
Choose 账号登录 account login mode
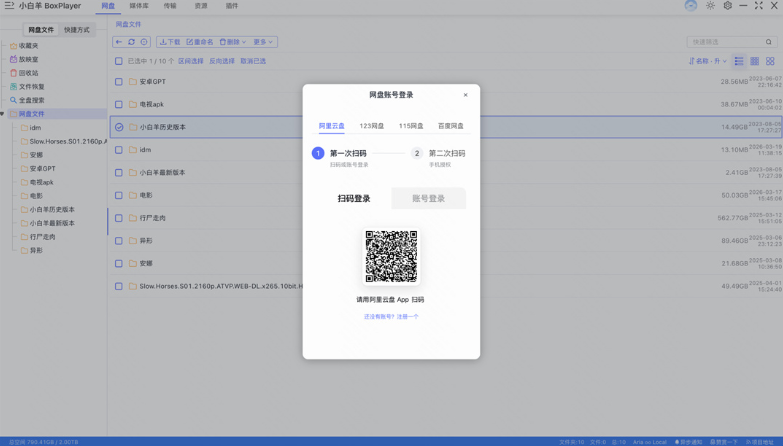(428, 198)
